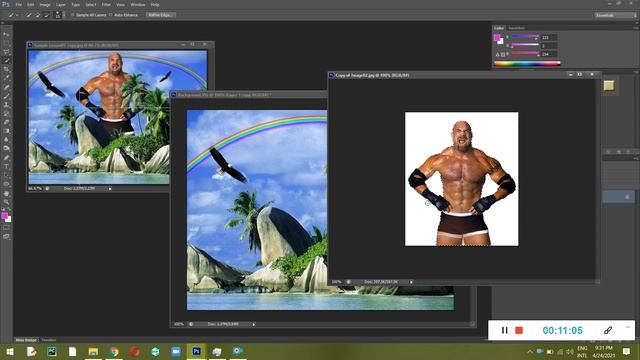
Task: Select the Hand tool
Action: (6, 193)
